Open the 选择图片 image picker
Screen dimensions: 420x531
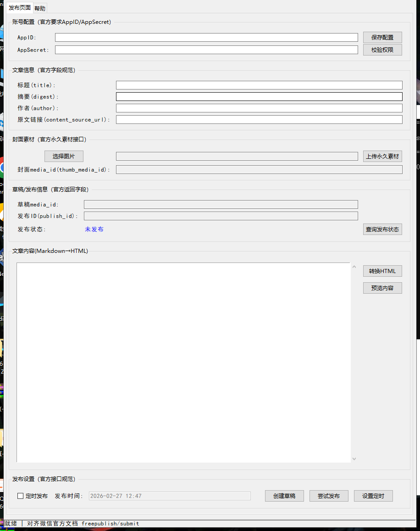coord(64,156)
